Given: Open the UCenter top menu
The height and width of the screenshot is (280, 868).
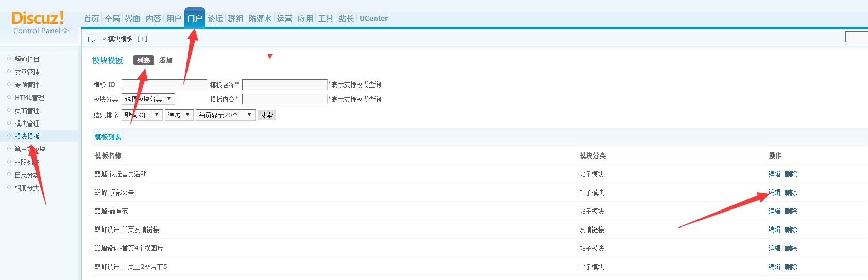Looking at the screenshot, I should pos(373,19).
